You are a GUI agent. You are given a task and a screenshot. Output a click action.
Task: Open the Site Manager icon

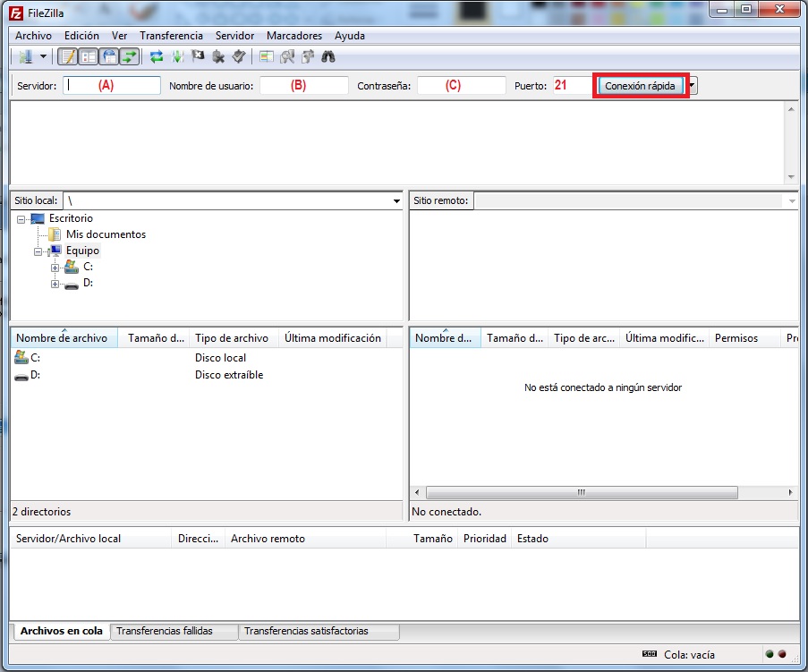pyautogui.click(x=26, y=56)
